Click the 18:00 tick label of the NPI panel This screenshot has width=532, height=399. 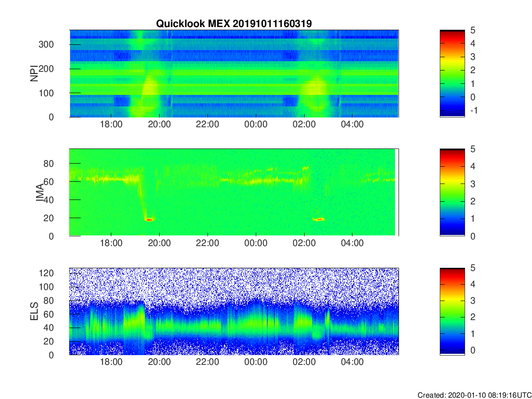pos(111,125)
